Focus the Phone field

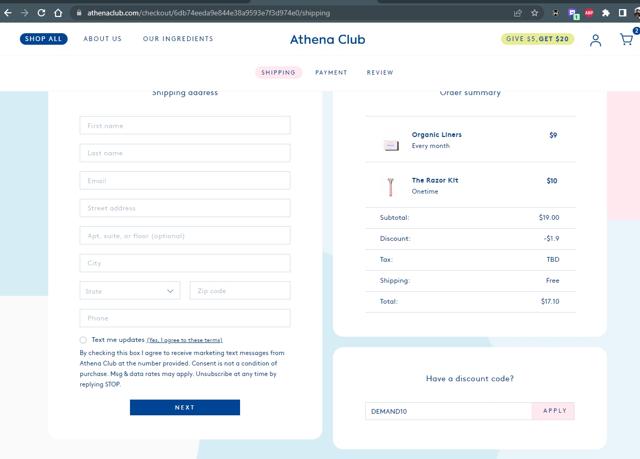tap(185, 318)
